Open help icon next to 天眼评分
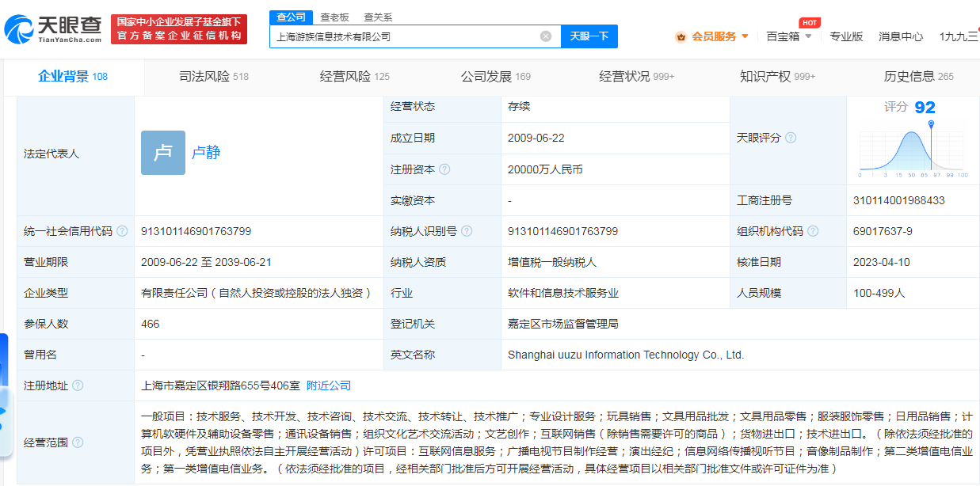Image resolution: width=980 pixels, height=486 pixels. point(790,138)
